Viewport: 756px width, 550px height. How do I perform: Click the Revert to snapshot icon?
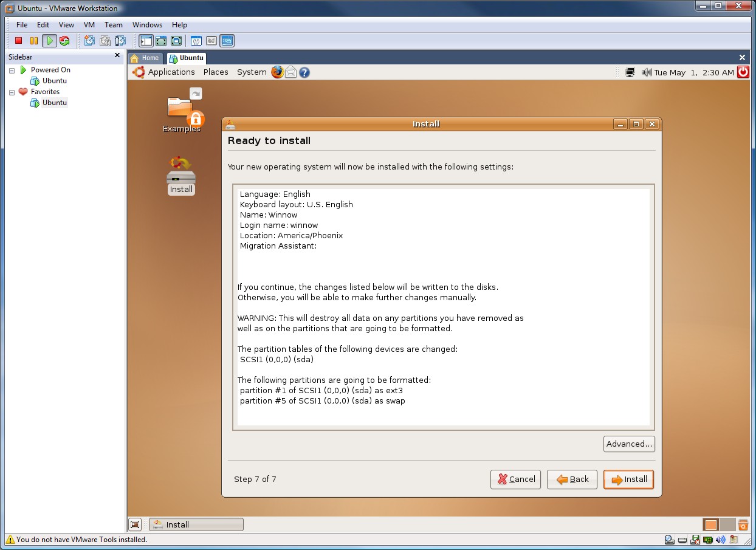click(x=105, y=41)
